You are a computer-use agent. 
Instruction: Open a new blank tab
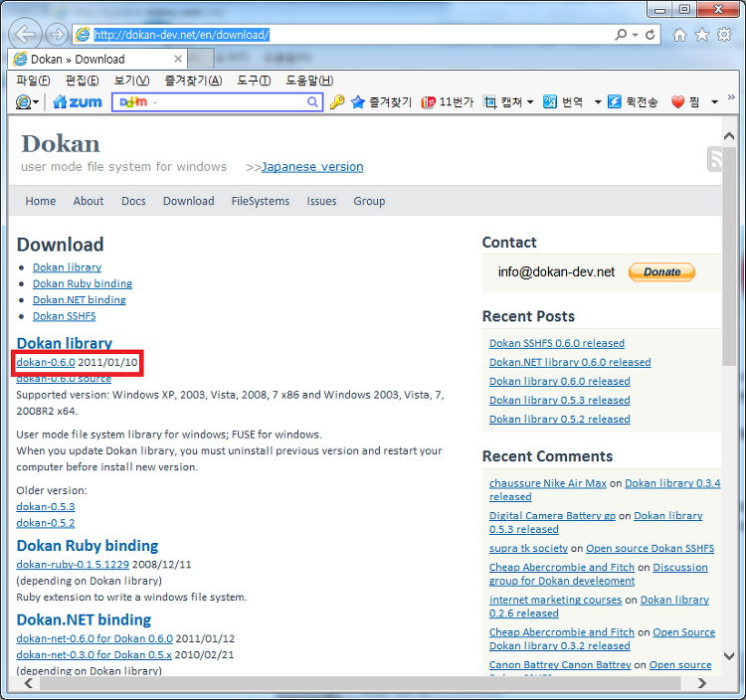coord(200,59)
